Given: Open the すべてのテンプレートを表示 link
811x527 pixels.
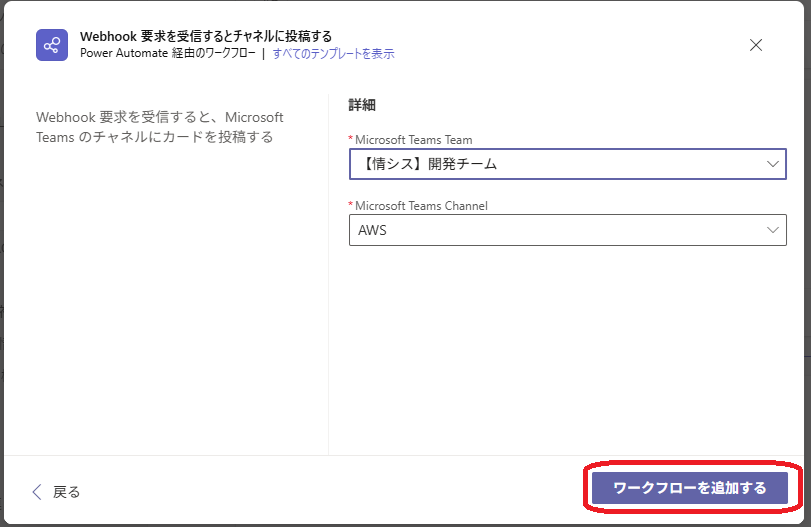Looking at the screenshot, I should (x=333, y=53).
